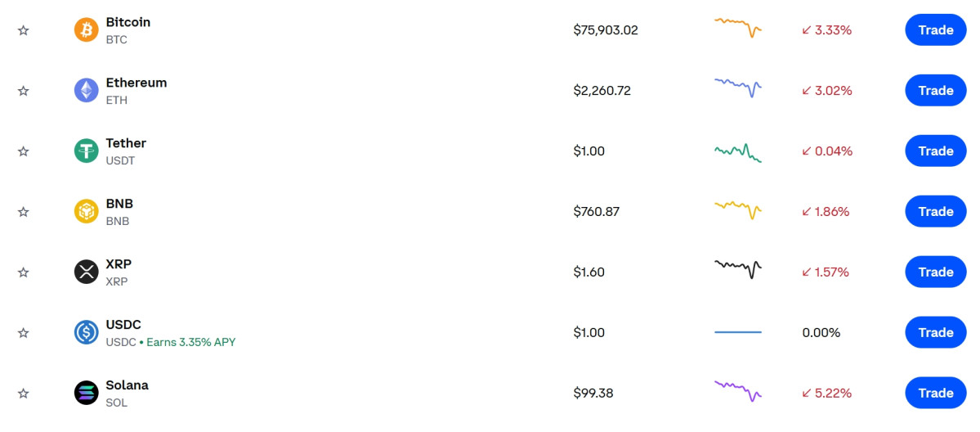980x432 pixels.
Task: Favorite Solana with the star
Action: coord(24,394)
